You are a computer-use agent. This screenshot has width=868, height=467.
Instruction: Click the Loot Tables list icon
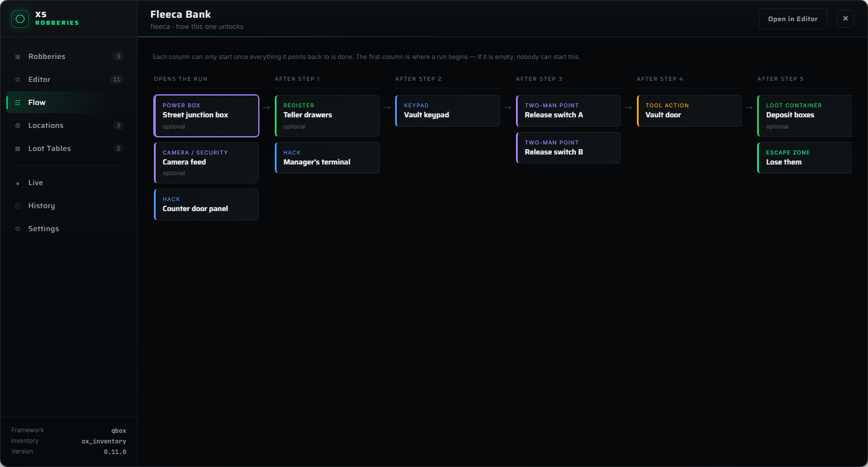[x=18, y=149]
